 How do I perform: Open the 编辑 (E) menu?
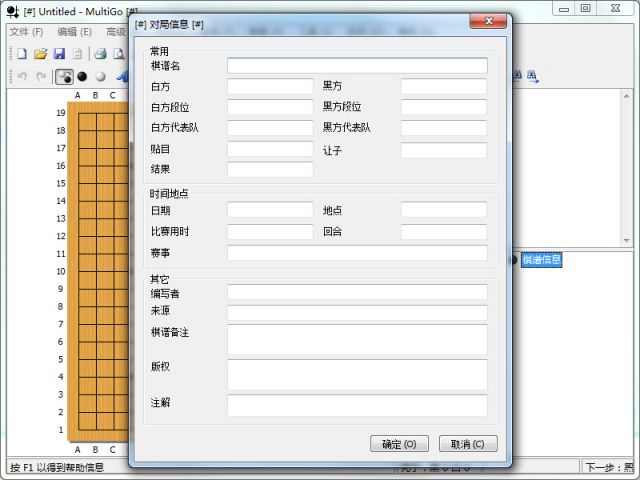pos(74,31)
